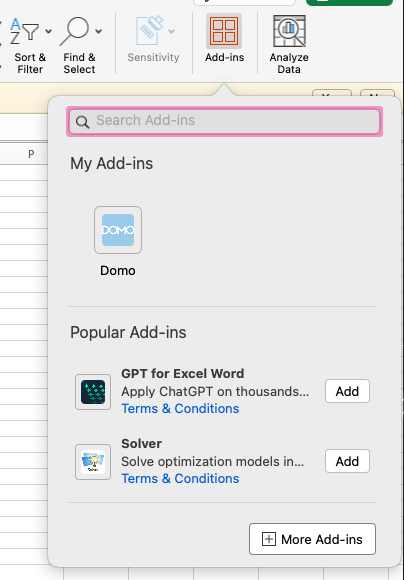Expand the Sensitivity dropdown arrow
Screen dimensions: 404x580
click(x=171, y=31)
